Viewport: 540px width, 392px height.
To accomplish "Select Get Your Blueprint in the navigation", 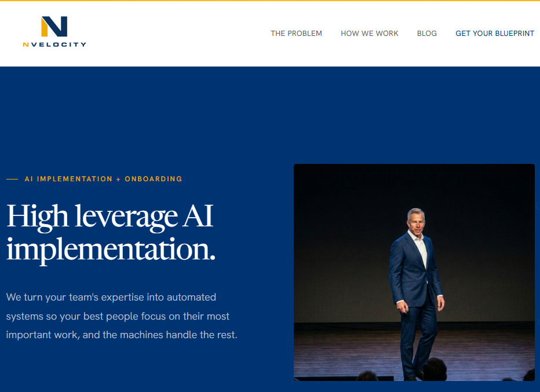I will click(494, 34).
